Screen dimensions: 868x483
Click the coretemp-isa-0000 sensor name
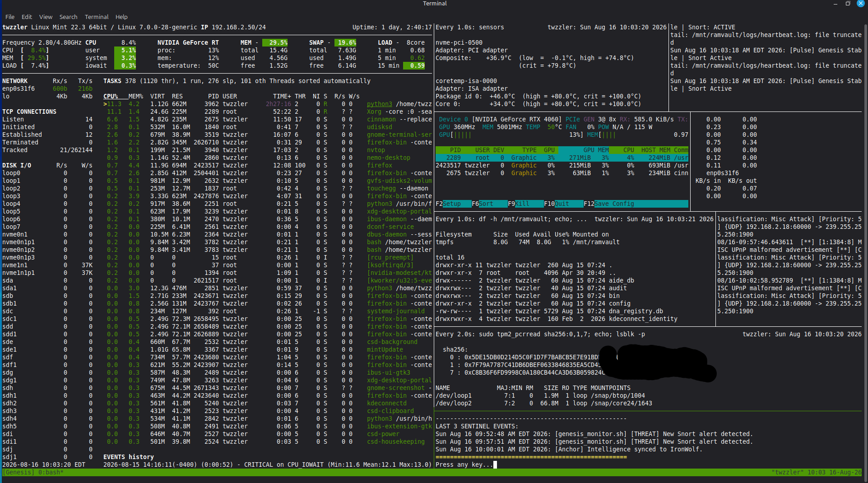coord(466,81)
